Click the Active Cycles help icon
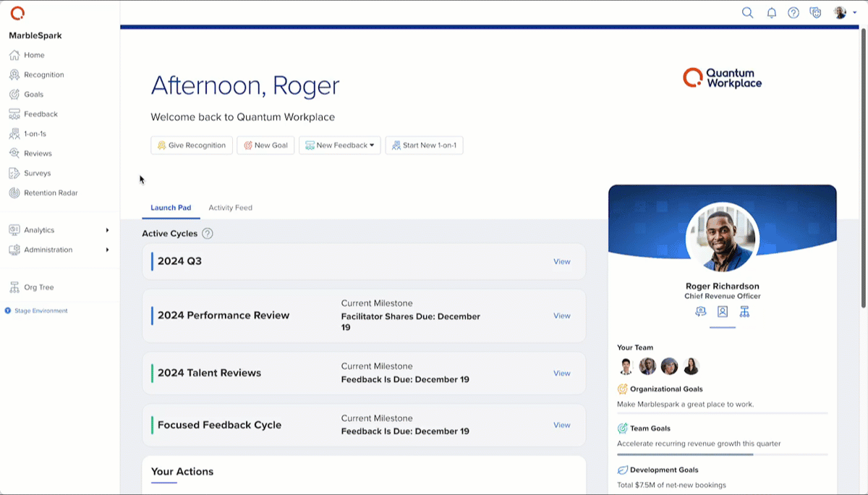This screenshot has width=868, height=495. 208,234
